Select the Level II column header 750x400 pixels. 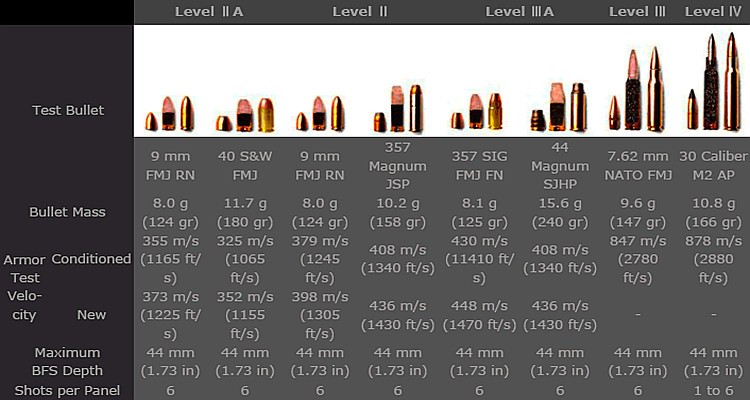point(360,12)
